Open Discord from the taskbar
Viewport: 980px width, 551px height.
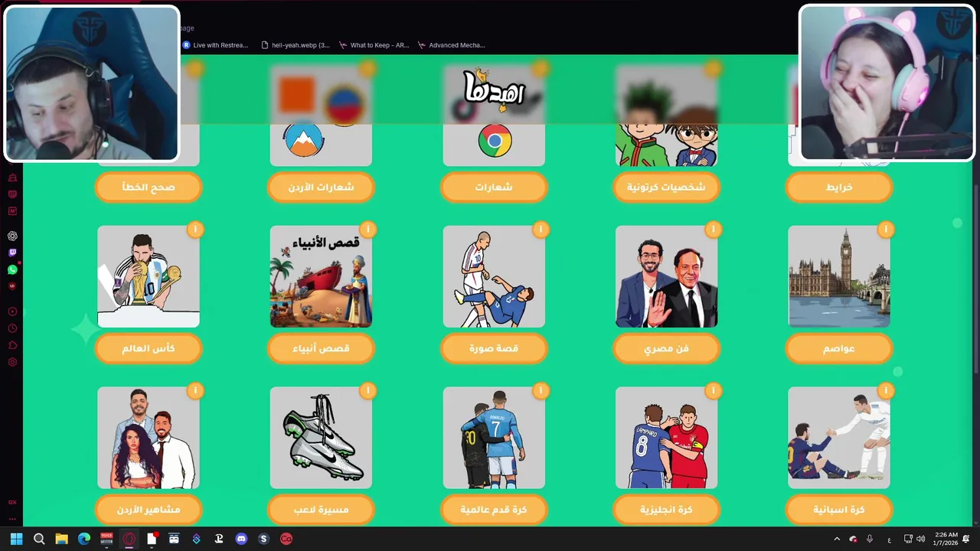click(241, 539)
